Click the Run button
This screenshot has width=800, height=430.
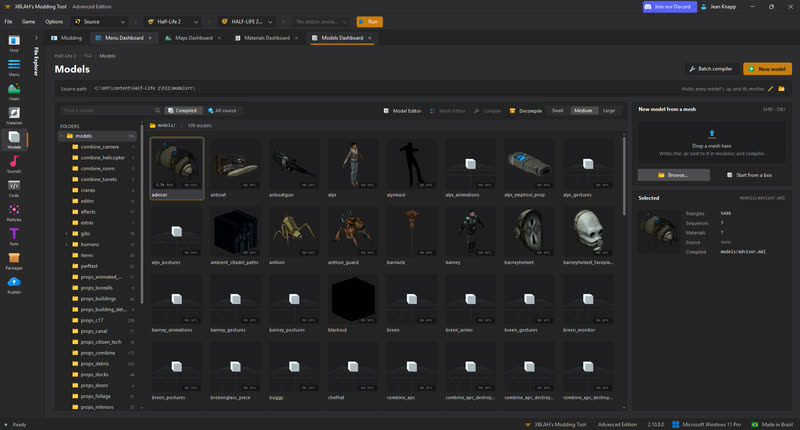369,22
